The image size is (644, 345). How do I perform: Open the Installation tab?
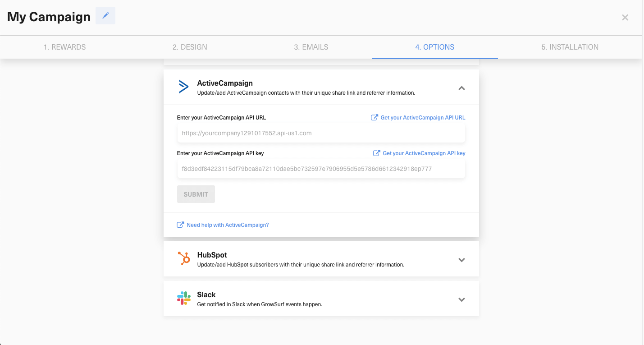[x=570, y=47]
